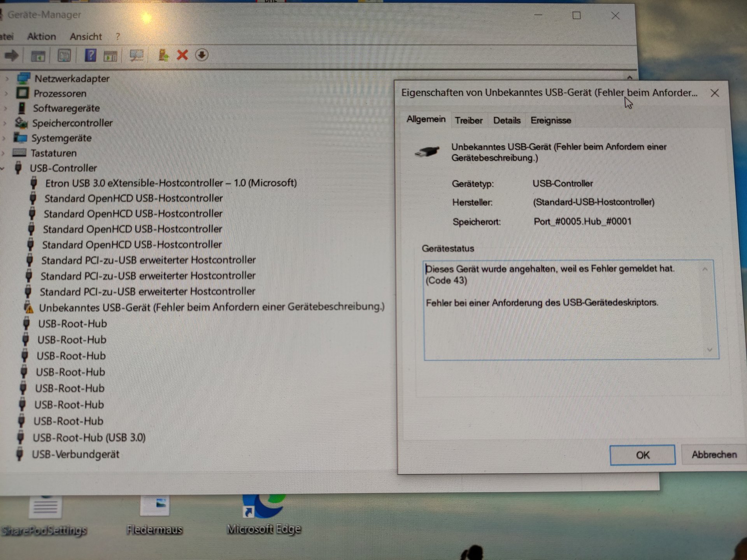Select Unbekanntes USB-Gerät tree entry

point(211,307)
